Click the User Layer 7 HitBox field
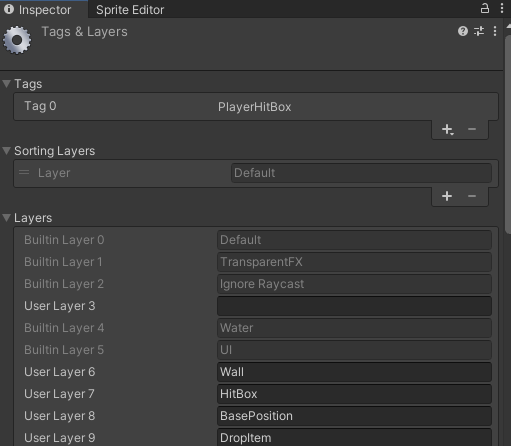The height and width of the screenshot is (446, 511). [x=354, y=394]
